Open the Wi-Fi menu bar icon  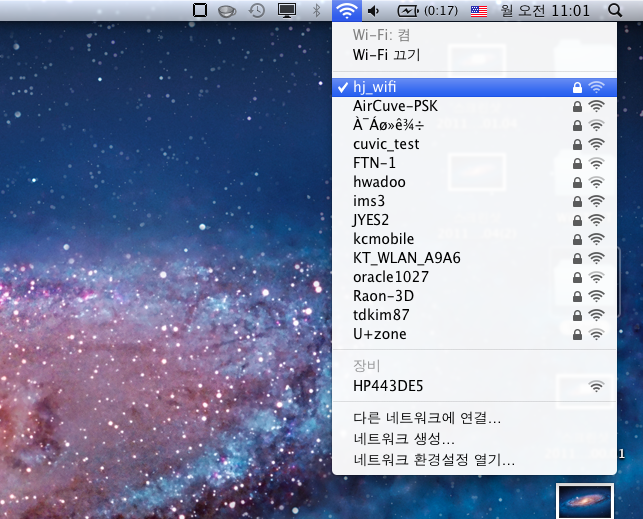(347, 10)
